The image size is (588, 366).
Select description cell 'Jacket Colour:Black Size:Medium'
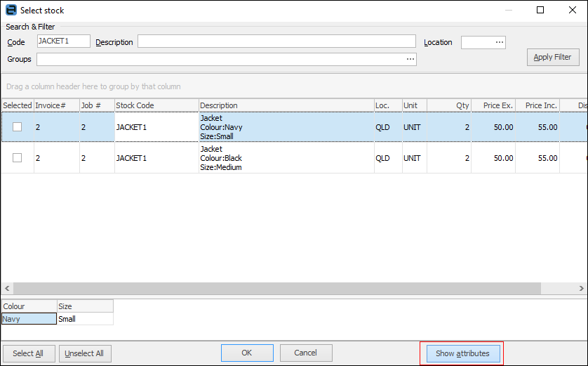pos(286,157)
